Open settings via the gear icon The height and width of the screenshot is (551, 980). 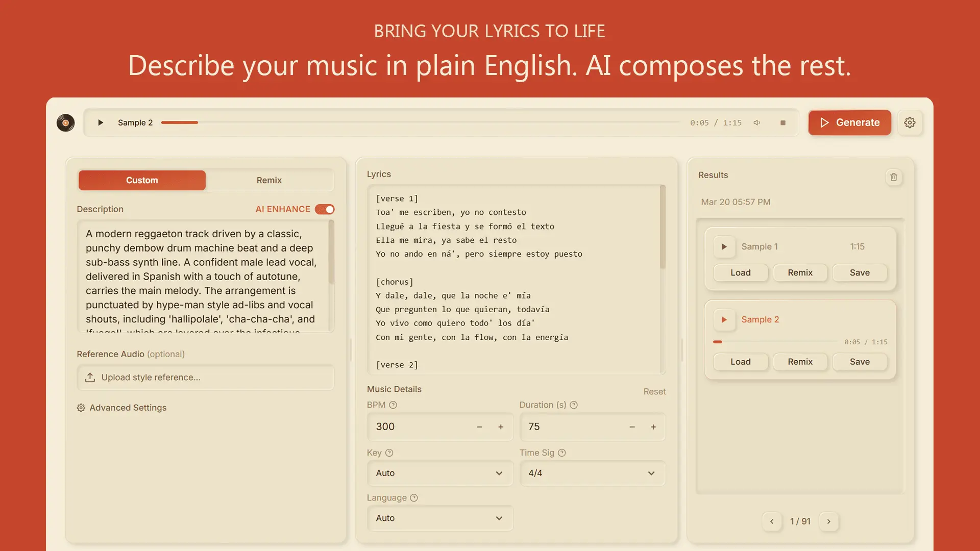pos(910,122)
